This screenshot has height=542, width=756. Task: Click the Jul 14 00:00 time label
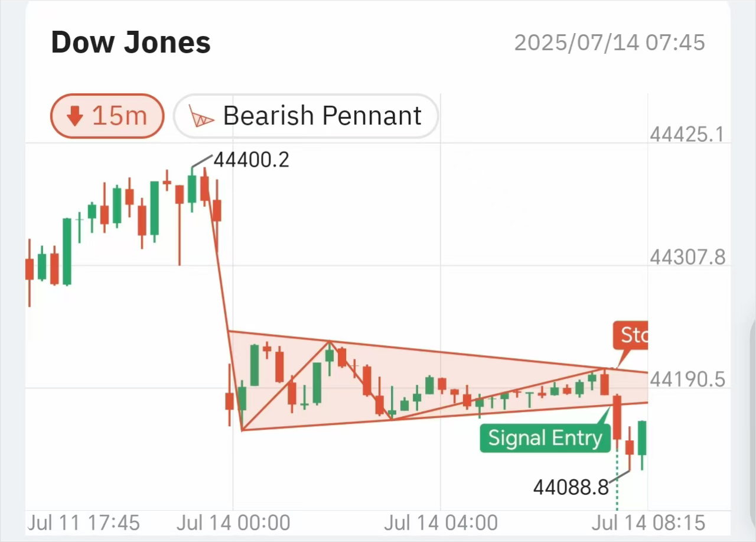[234, 523]
